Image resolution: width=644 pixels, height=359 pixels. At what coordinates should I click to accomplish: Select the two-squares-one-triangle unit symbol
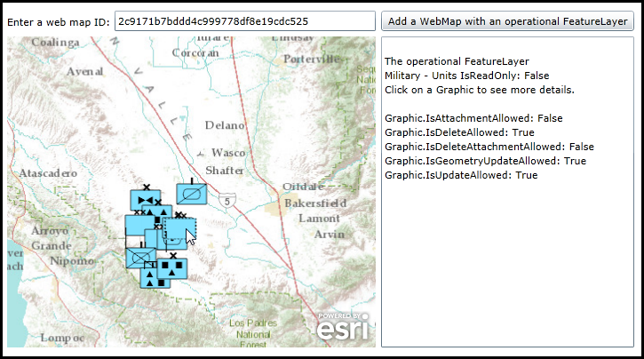click(172, 268)
